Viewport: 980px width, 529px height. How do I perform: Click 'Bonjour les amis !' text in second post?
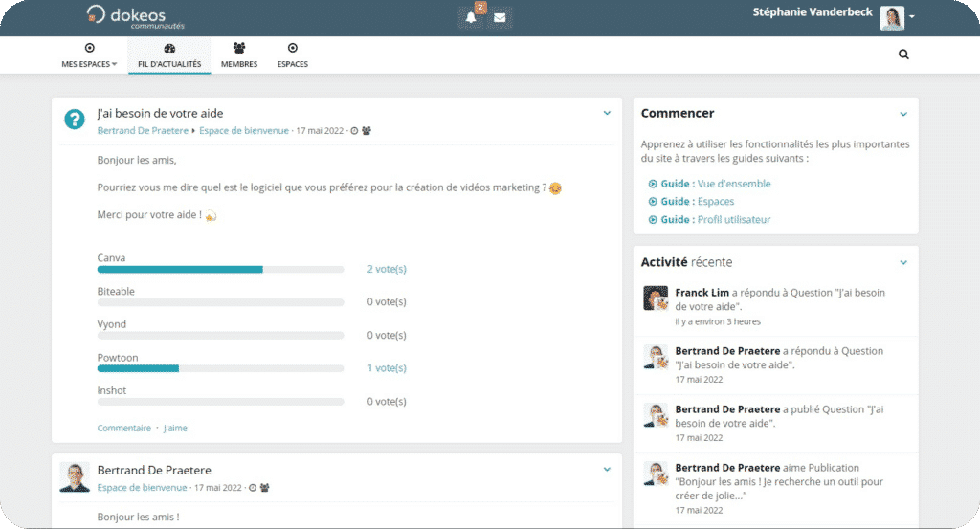coord(138,517)
